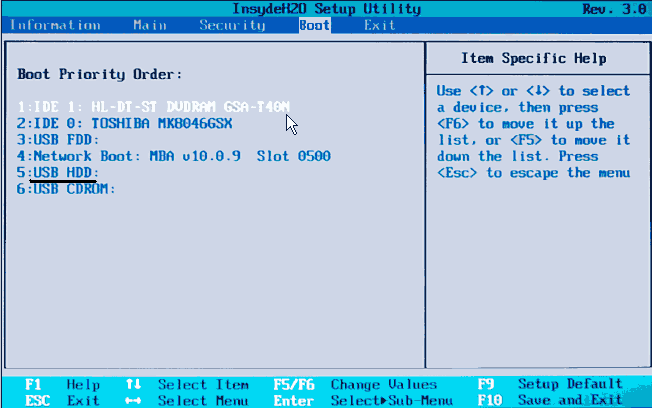Select the highlighted Boot tab
Image resolution: width=652 pixels, height=408 pixels.
313,25
